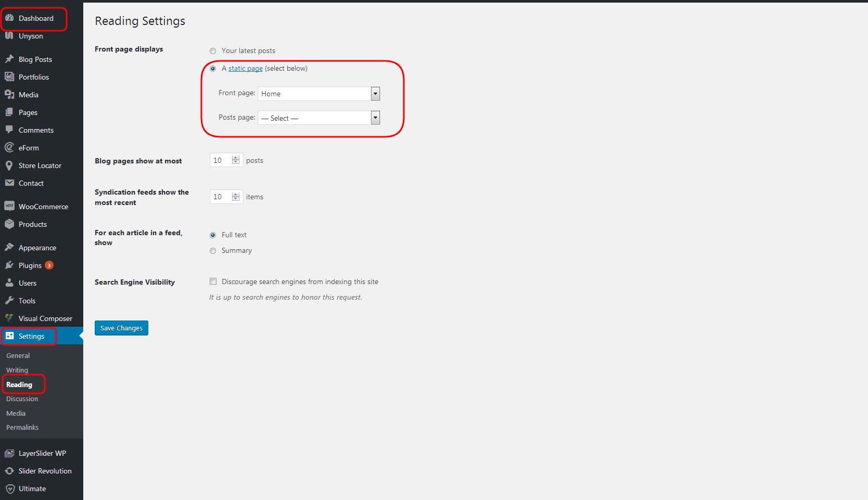Select the Media library icon
Screen dimensions: 868x500
click(x=10, y=95)
